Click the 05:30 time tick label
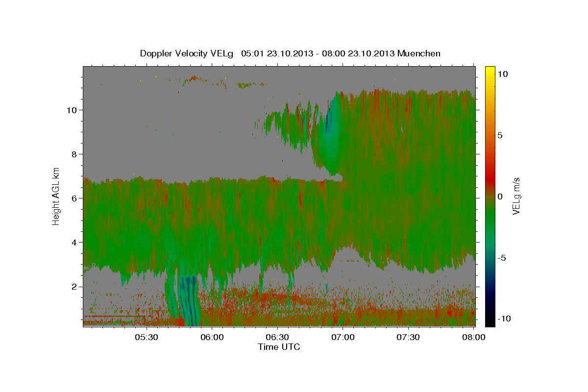Image resolution: width=588 pixels, height=392 pixels. [x=147, y=337]
